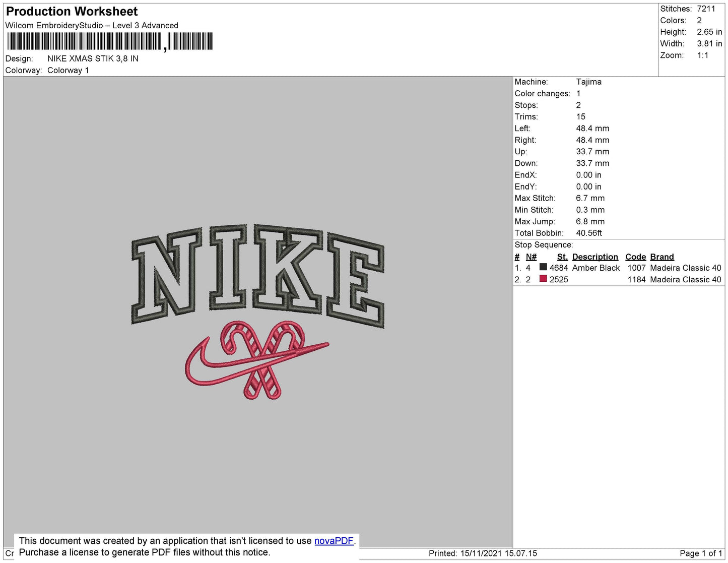Select the machine value 'Tajima'
The width and height of the screenshot is (728, 563).
click(589, 82)
